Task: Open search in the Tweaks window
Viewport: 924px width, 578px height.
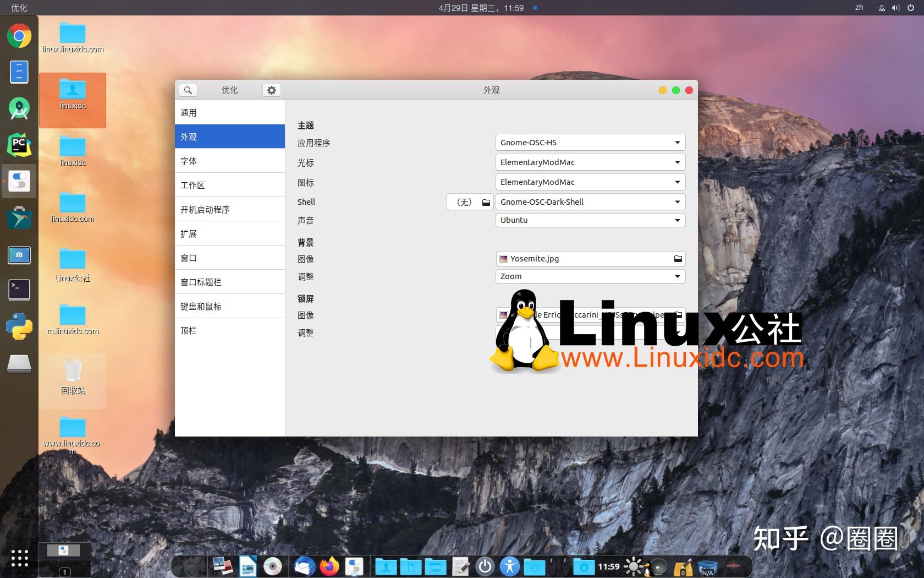Action: (188, 90)
